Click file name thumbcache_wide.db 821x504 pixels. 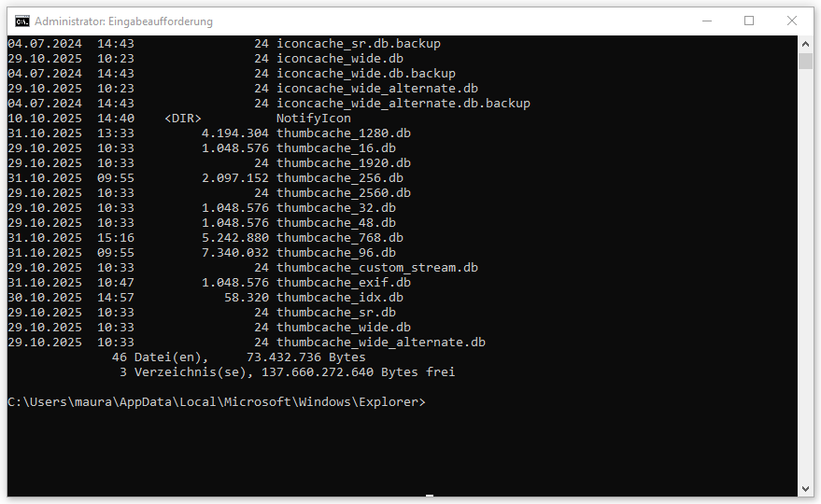click(x=344, y=327)
